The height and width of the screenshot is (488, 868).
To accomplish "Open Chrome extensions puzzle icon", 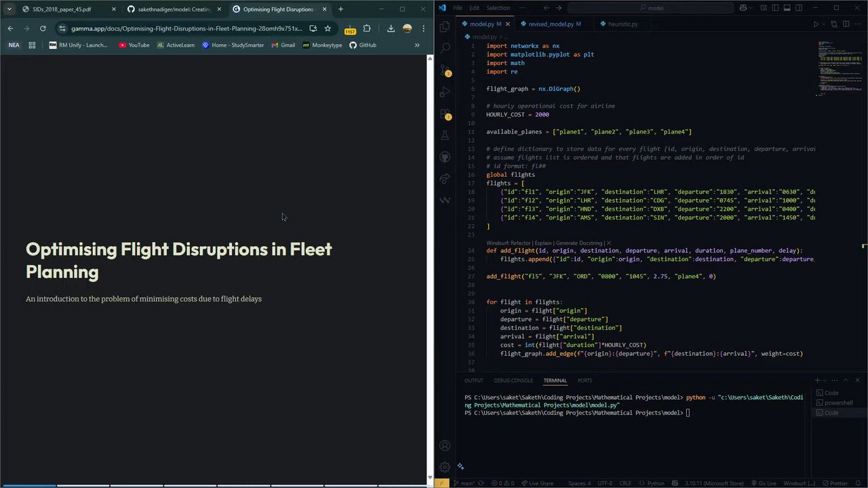I will tap(367, 28).
